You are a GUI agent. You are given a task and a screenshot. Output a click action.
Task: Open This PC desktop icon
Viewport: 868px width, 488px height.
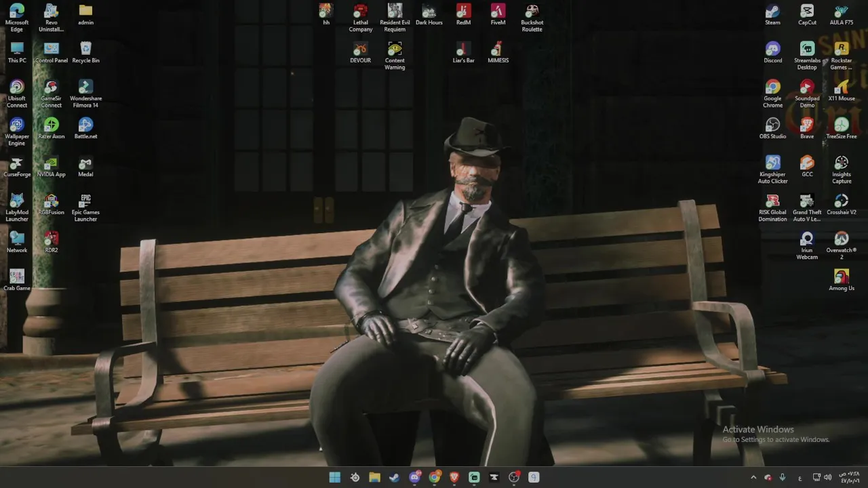pos(17,52)
